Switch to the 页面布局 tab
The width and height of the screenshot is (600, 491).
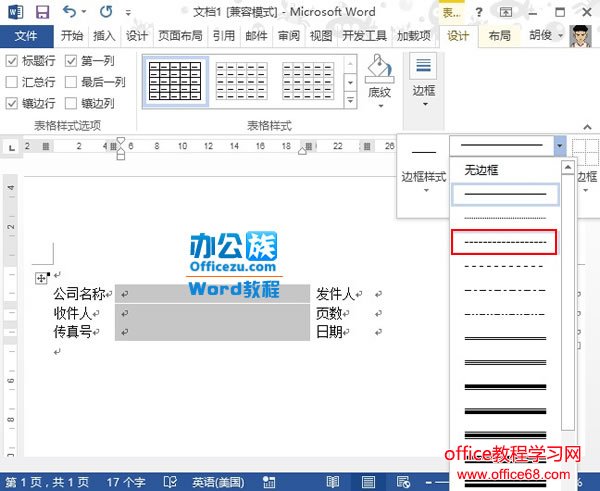180,36
